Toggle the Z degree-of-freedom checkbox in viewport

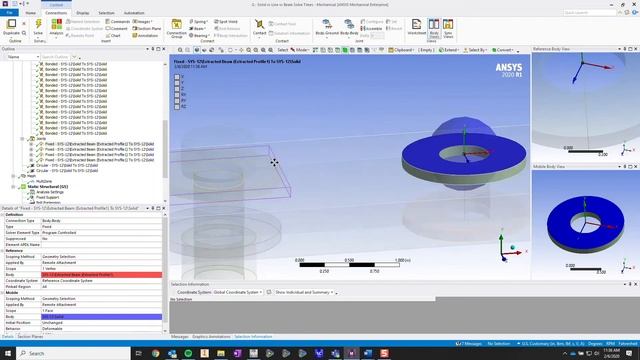177,89
